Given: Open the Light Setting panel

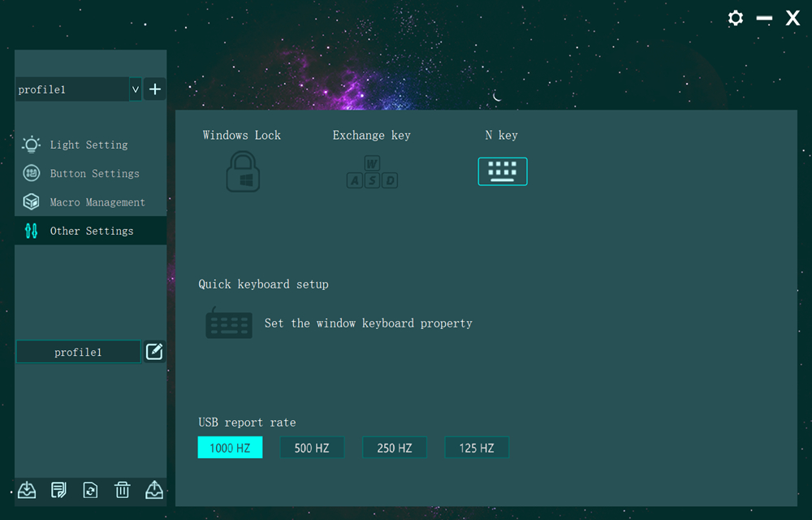Looking at the screenshot, I should (88, 145).
